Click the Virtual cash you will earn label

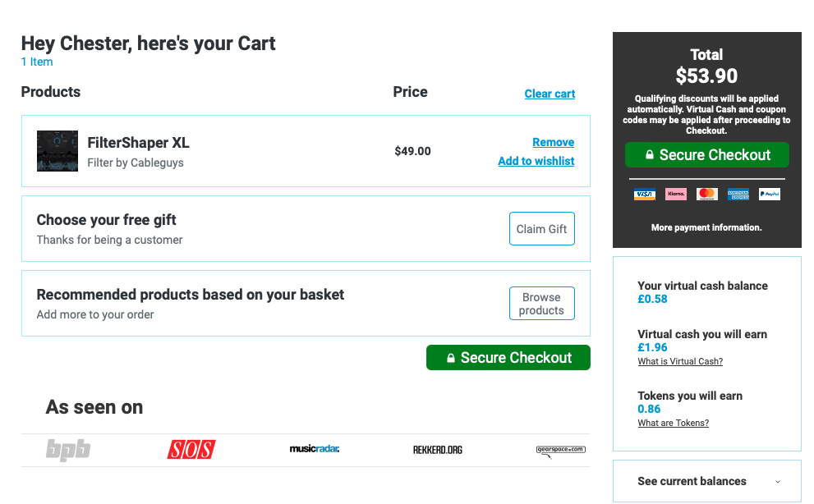coord(702,334)
